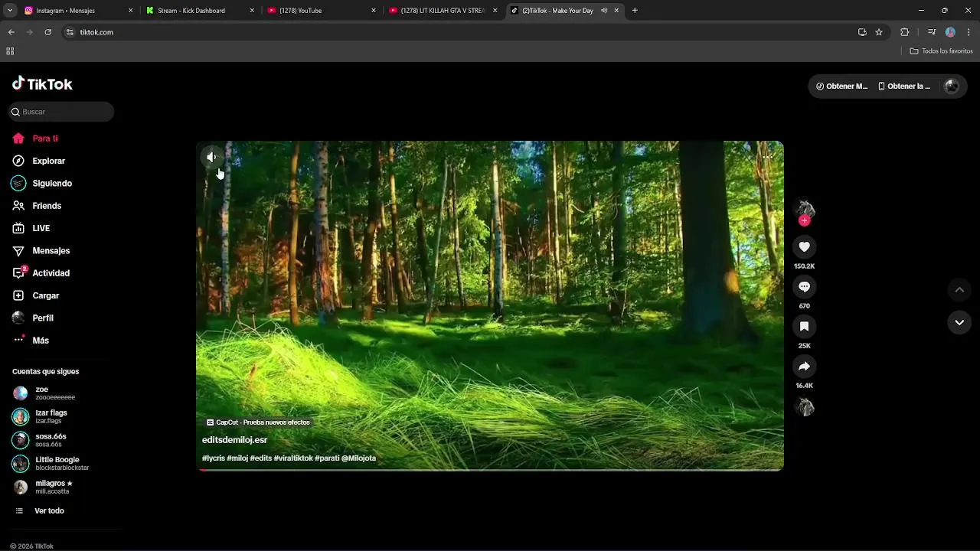Viewport: 980px width, 551px height.
Task: Click the #miloj hashtag
Action: [237, 458]
